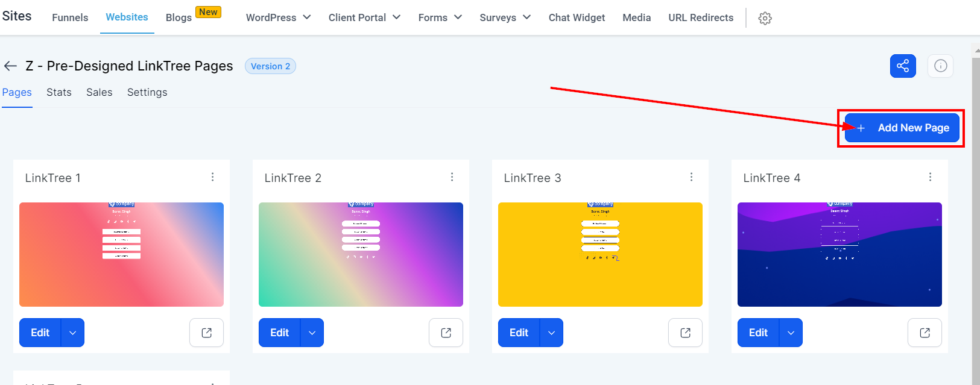Open the Surveys dropdown
Viewport: 980px width, 385px height.
click(505, 17)
